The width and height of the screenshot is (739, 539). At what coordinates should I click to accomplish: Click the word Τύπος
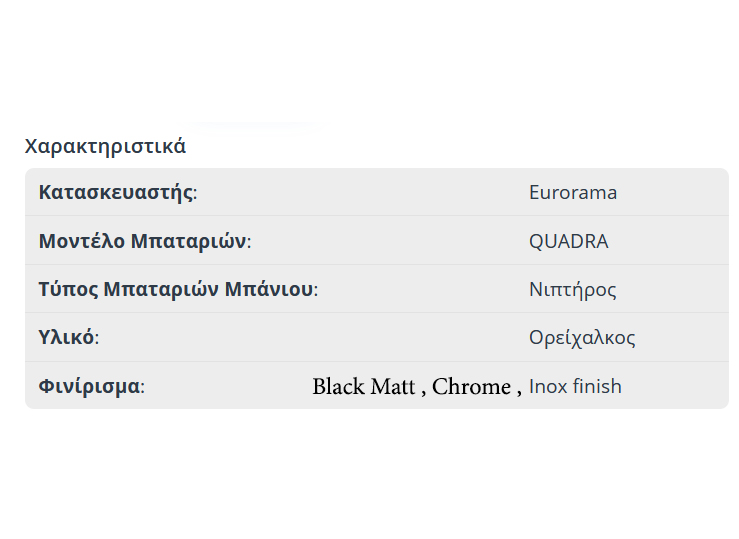point(68,290)
